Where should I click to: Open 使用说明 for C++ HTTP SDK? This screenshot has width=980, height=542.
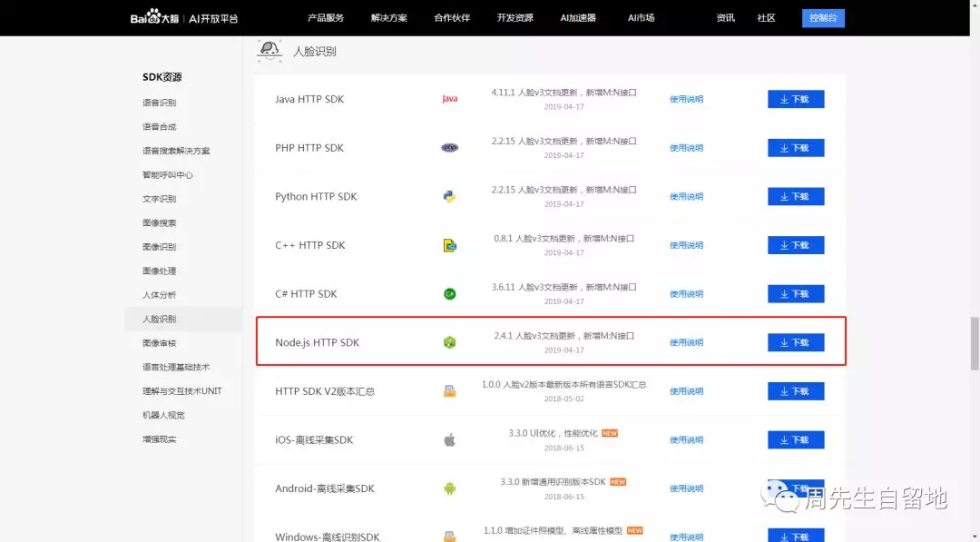pos(686,245)
